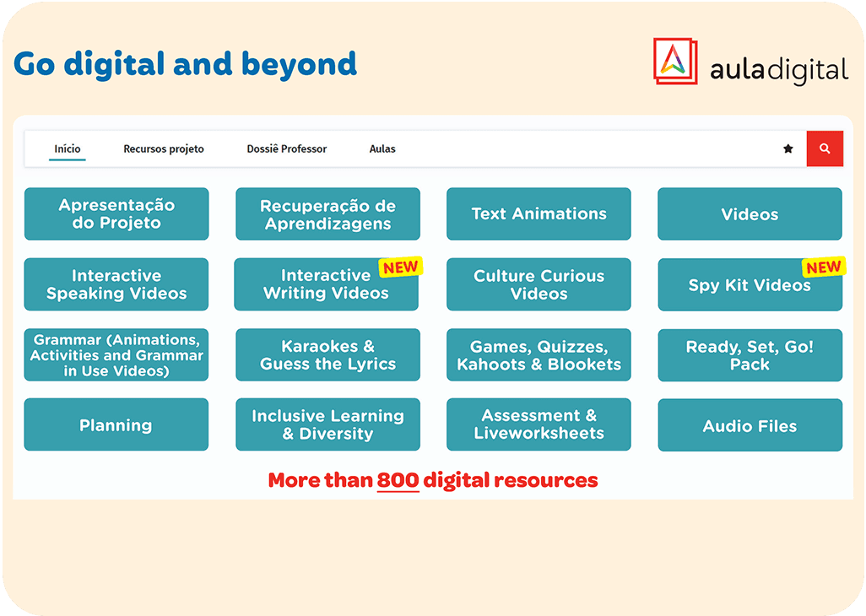This screenshot has width=866, height=616.
Task: Open the Planning tile
Action: 116,425
